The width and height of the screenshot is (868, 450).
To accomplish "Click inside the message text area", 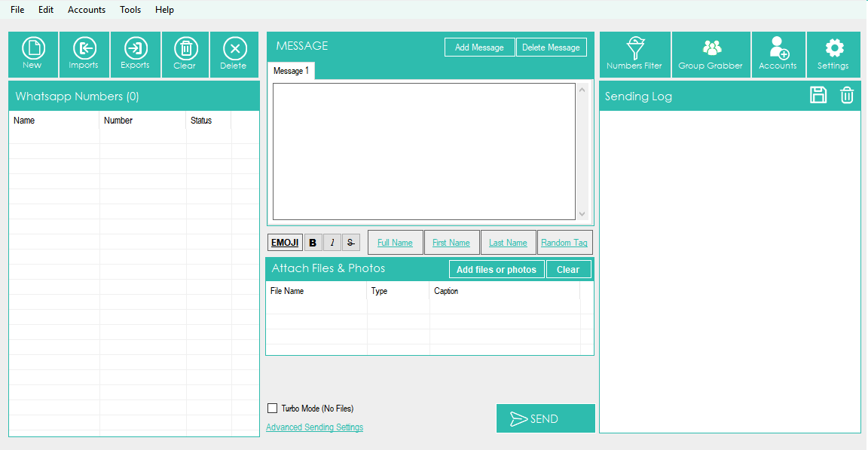I will [x=423, y=151].
